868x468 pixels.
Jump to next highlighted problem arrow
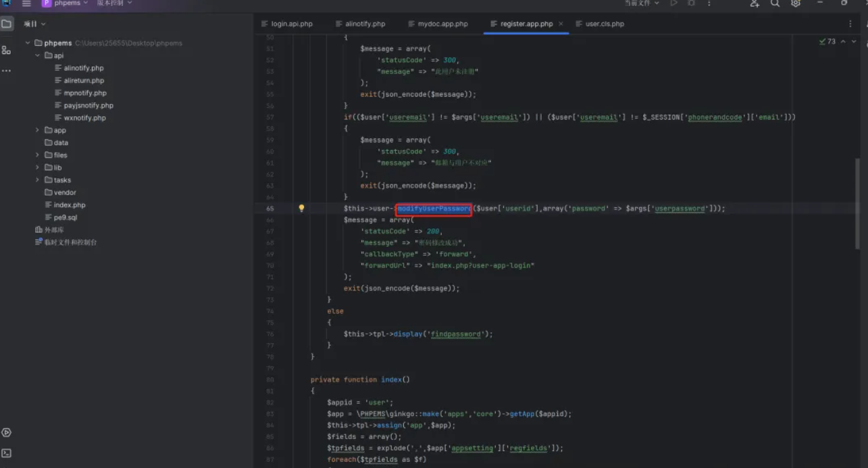click(x=854, y=41)
